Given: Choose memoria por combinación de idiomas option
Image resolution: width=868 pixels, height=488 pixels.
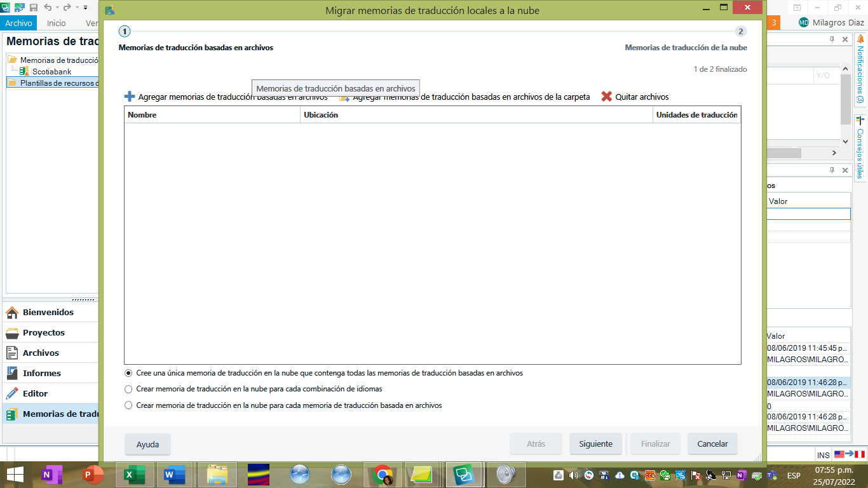Looking at the screenshot, I should 128,389.
